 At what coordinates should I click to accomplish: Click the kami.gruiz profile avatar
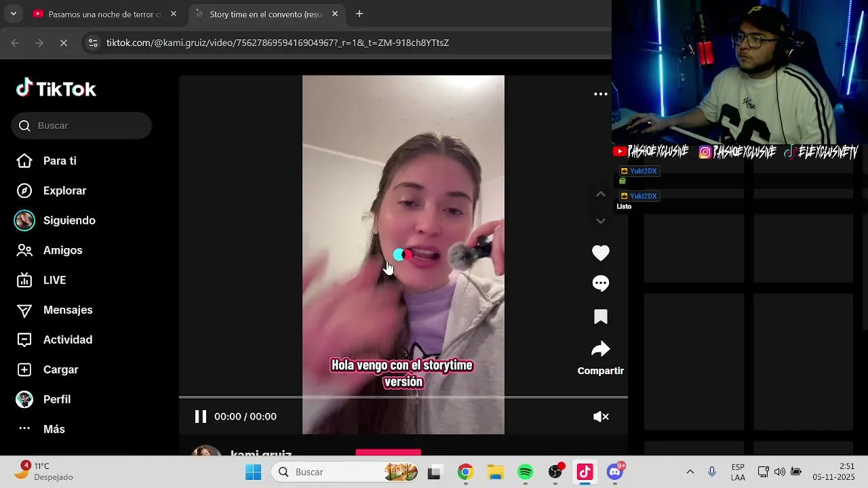(x=206, y=451)
